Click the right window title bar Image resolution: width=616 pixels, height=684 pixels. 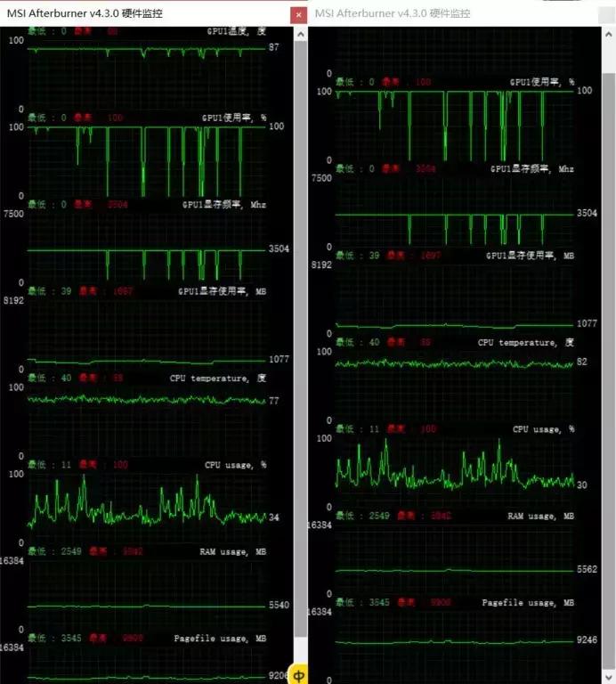(445, 13)
